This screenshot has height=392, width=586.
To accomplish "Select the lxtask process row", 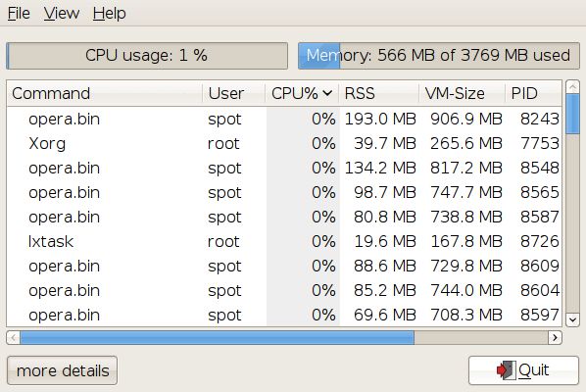I will 283,241.
